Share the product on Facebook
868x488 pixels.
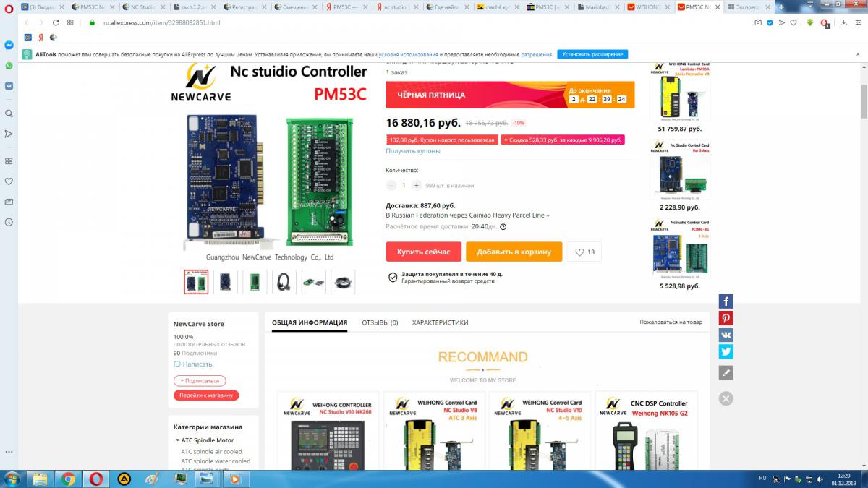[x=726, y=301]
